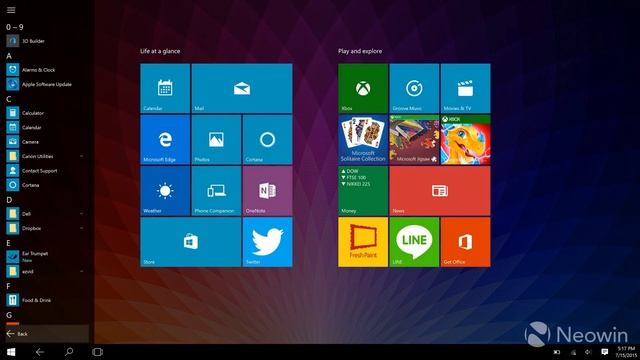Click the hamburger menu icon
The image size is (640, 360).
11,10
